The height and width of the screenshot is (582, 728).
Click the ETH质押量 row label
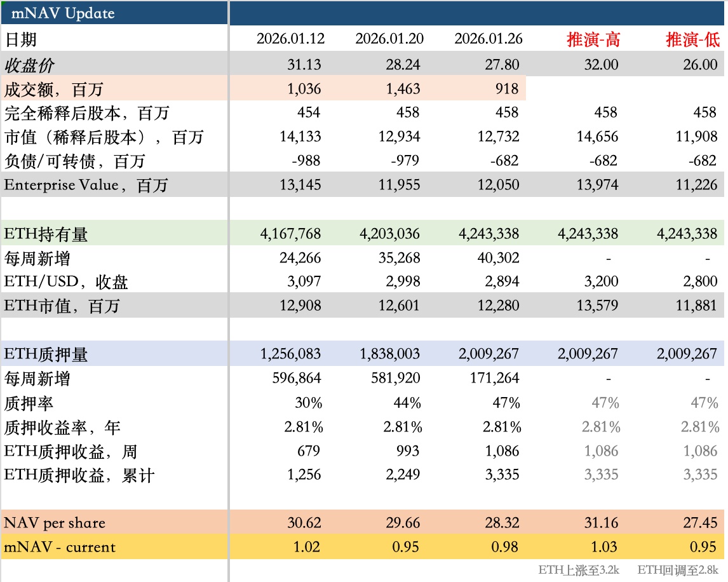click(x=46, y=354)
